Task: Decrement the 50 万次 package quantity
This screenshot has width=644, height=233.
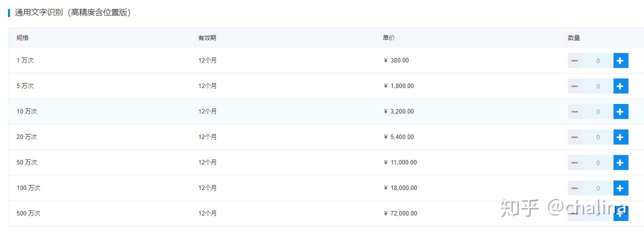Action: [575, 162]
